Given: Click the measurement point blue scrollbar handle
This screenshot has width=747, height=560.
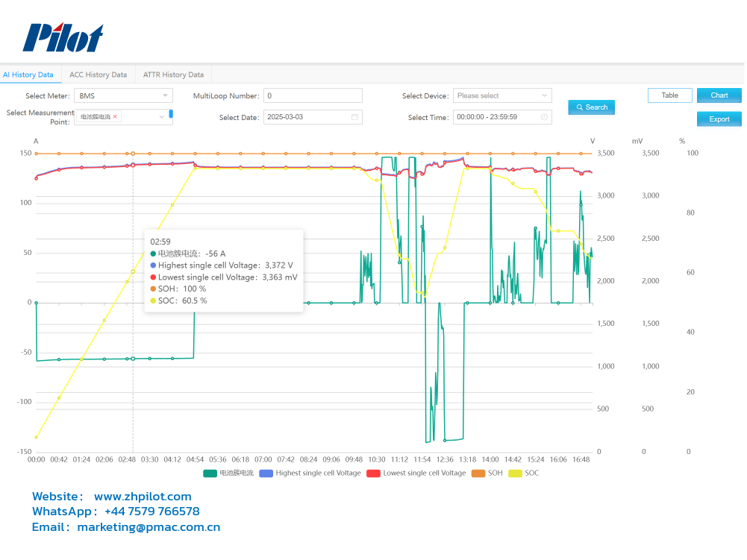Looking at the screenshot, I should pos(171,114).
